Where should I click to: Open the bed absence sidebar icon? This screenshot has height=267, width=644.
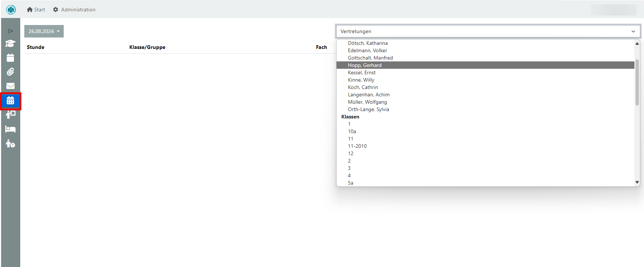pyautogui.click(x=10, y=129)
